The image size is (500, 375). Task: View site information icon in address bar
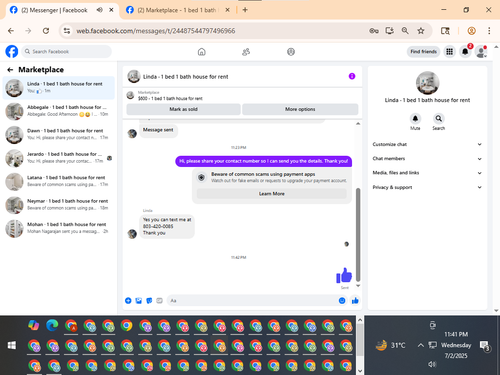(x=67, y=31)
